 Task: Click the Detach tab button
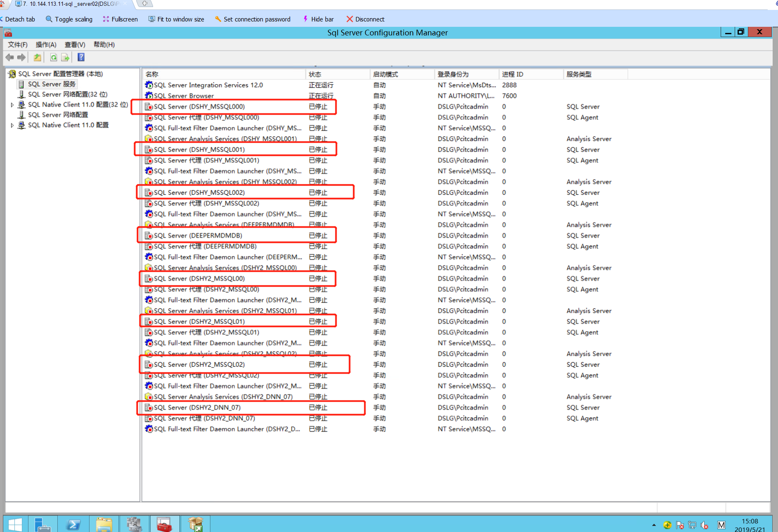pos(17,19)
